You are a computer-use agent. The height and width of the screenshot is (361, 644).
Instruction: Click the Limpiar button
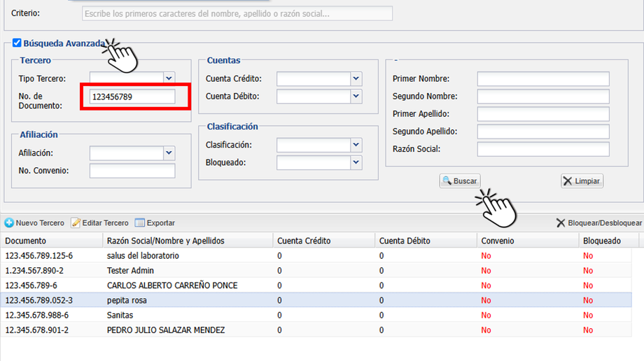point(582,180)
